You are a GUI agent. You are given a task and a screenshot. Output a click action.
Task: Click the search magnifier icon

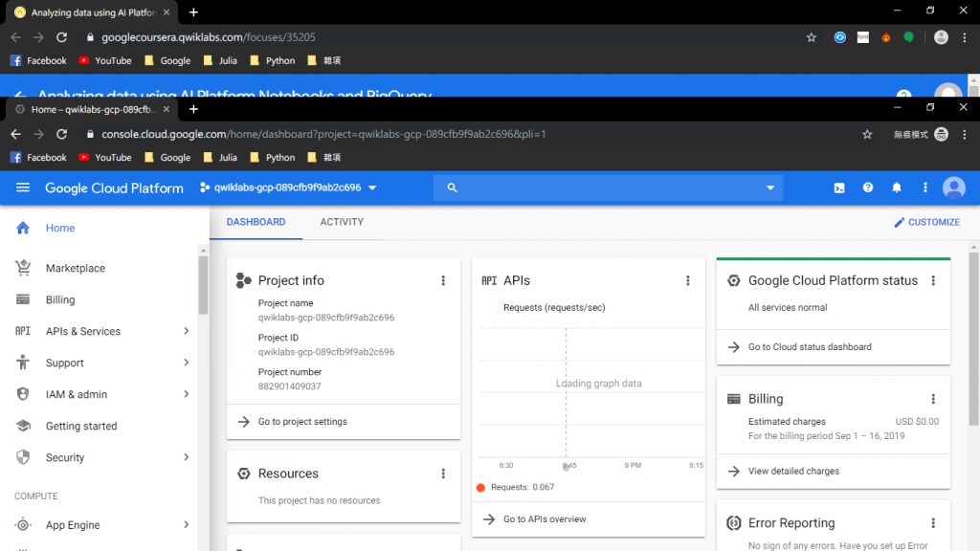(x=452, y=187)
